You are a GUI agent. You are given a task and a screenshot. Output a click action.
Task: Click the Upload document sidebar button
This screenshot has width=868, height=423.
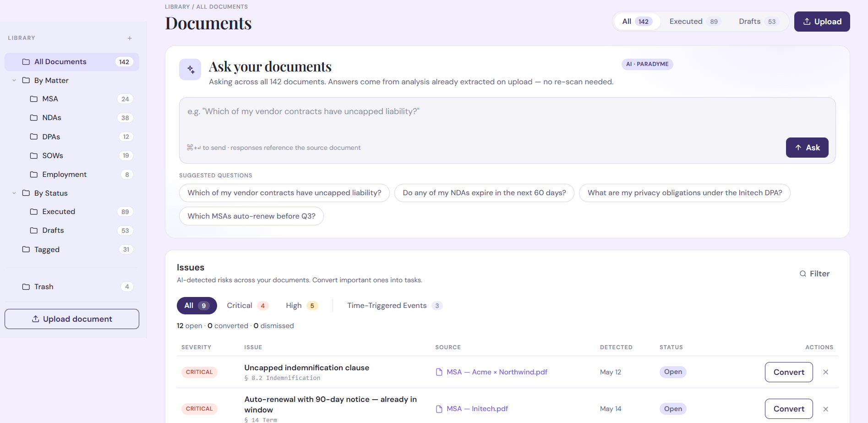tap(72, 319)
